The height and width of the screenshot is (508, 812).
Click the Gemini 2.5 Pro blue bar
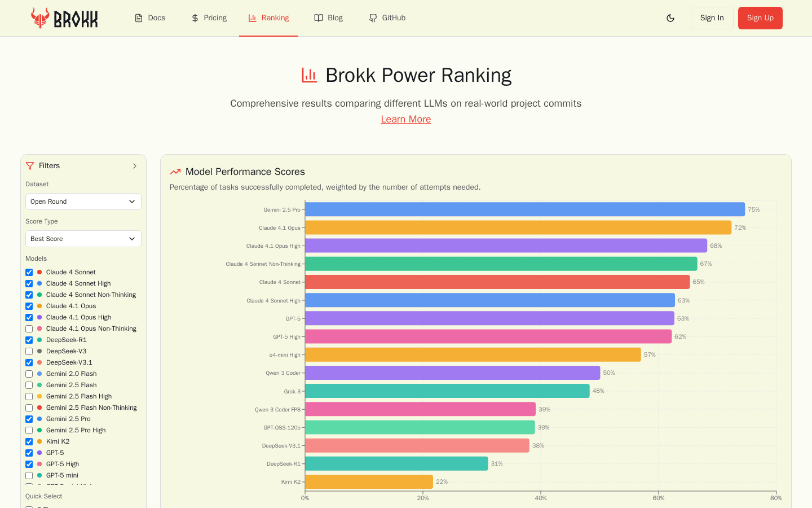(525, 209)
